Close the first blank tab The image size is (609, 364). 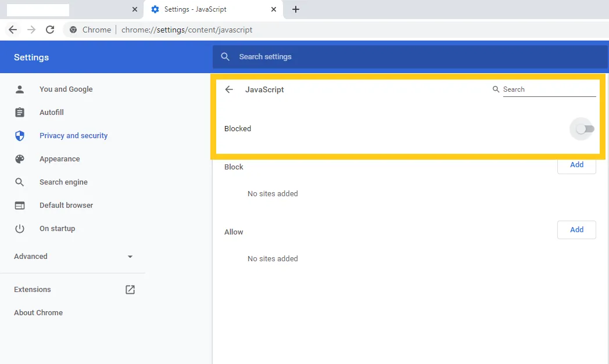[135, 9]
